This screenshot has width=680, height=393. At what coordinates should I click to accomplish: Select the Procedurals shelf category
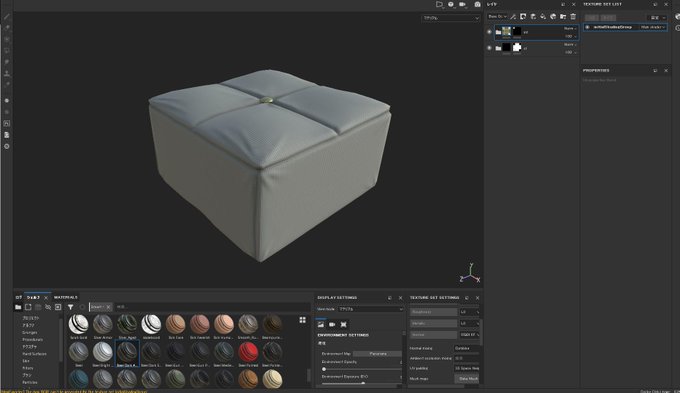click(33, 340)
